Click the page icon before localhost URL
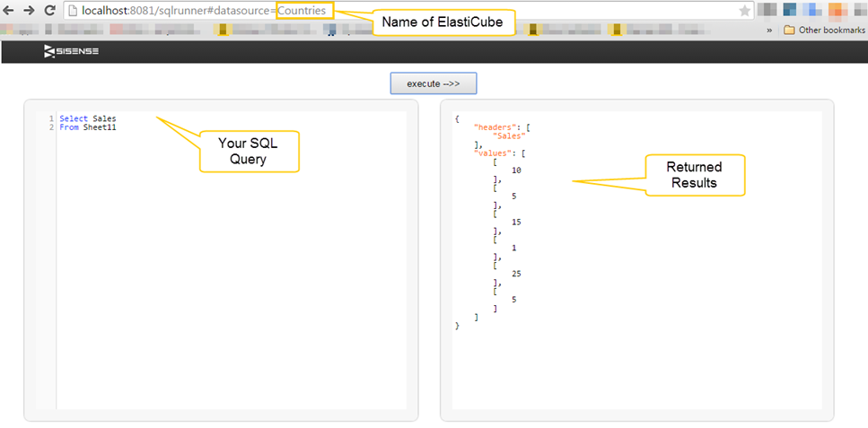Screen dimensions: 868x428 point(73,11)
